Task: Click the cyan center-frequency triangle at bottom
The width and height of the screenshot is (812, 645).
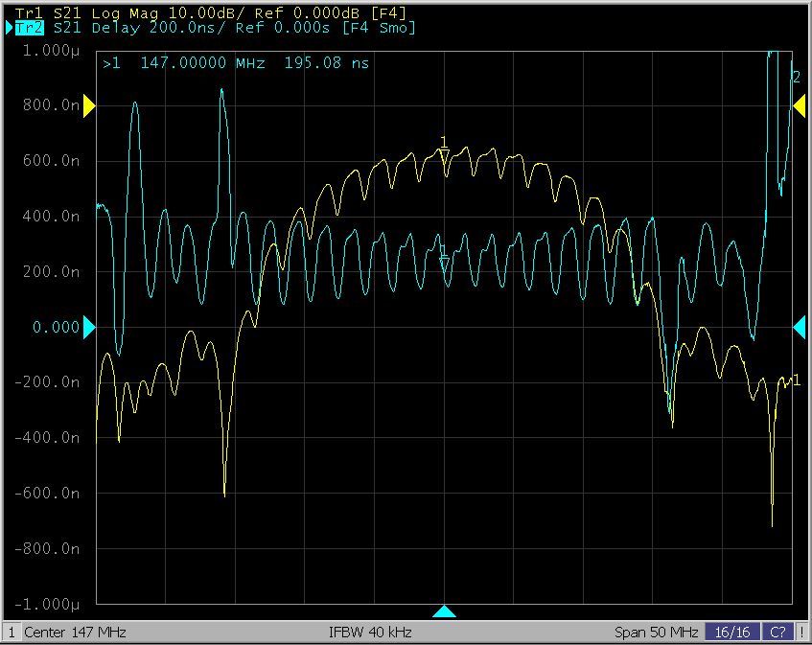Action: (x=444, y=611)
